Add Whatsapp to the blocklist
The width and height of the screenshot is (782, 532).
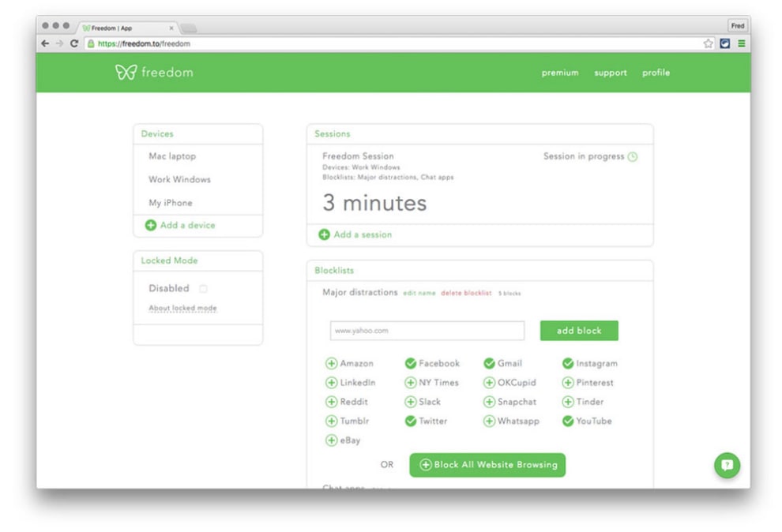tap(489, 421)
